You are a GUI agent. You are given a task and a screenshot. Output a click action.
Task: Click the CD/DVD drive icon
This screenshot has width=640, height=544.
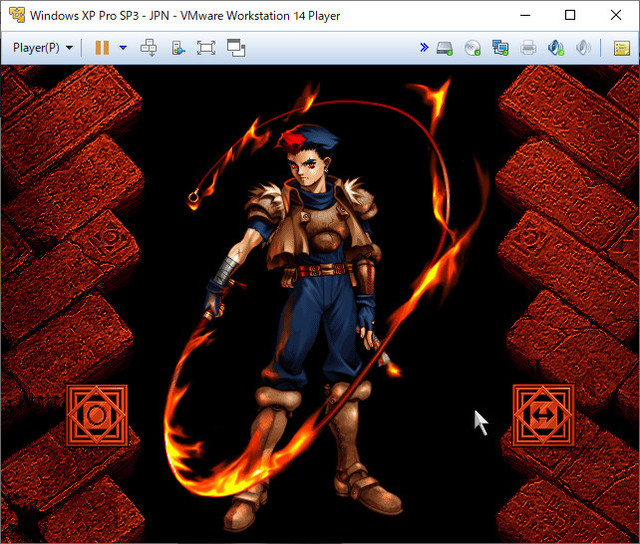click(472, 48)
